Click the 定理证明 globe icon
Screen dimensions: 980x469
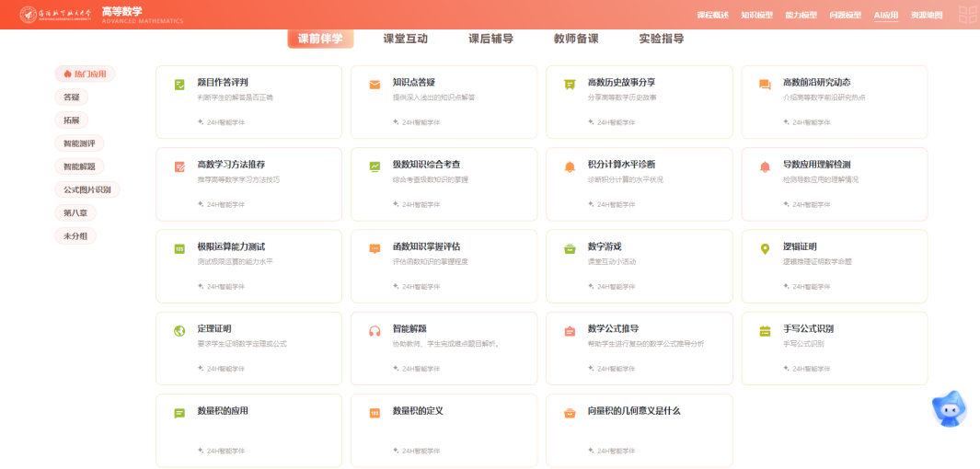pyautogui.click(x=179, y=331)
